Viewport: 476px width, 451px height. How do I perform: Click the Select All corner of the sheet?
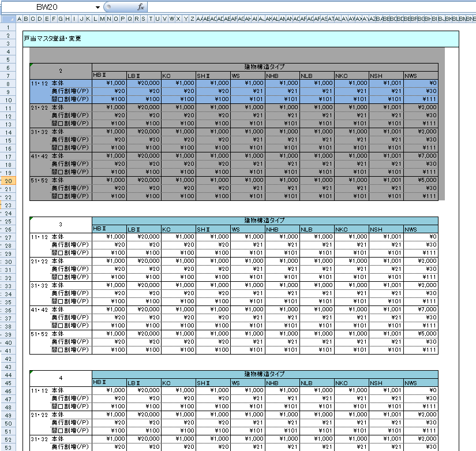[8, 19]
